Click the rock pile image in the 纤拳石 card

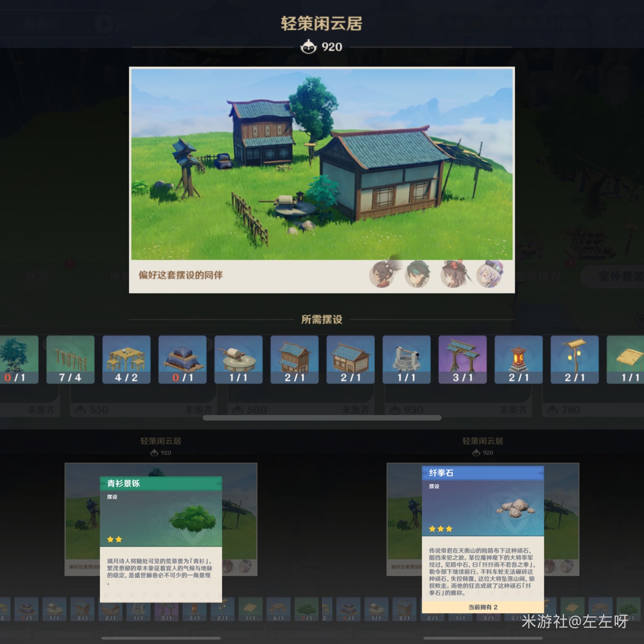click(x=516, y=508)
